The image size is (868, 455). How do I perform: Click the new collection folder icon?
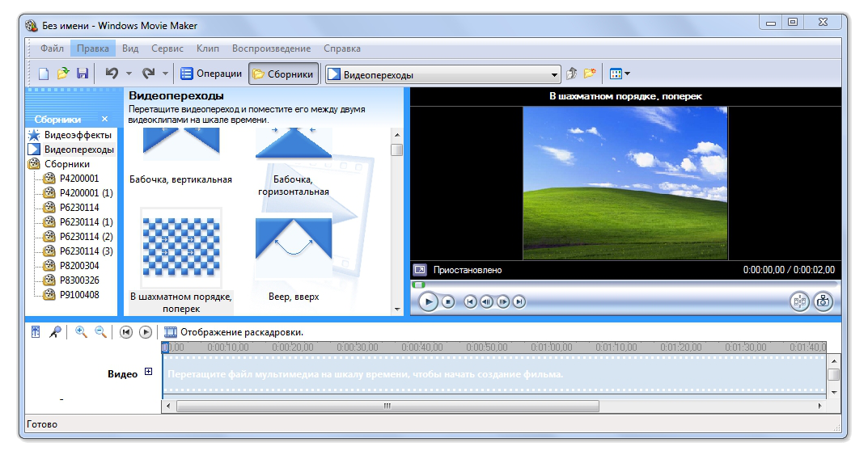(590, 74)
